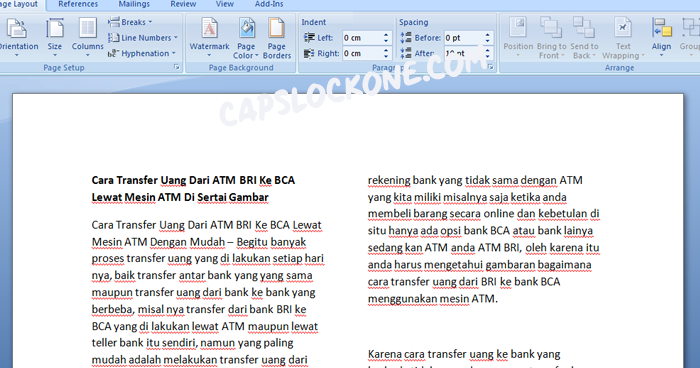This screenshot has width=700, height=368.
Task: Click the line 'berbeba, misal nya transfer dari bank BRI ke'
Action: tap(199, 309)
